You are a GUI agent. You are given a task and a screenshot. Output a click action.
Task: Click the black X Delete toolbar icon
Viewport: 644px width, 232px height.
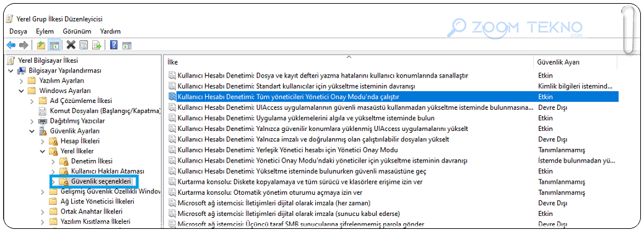pyautogui.click(x=71, y=45)
